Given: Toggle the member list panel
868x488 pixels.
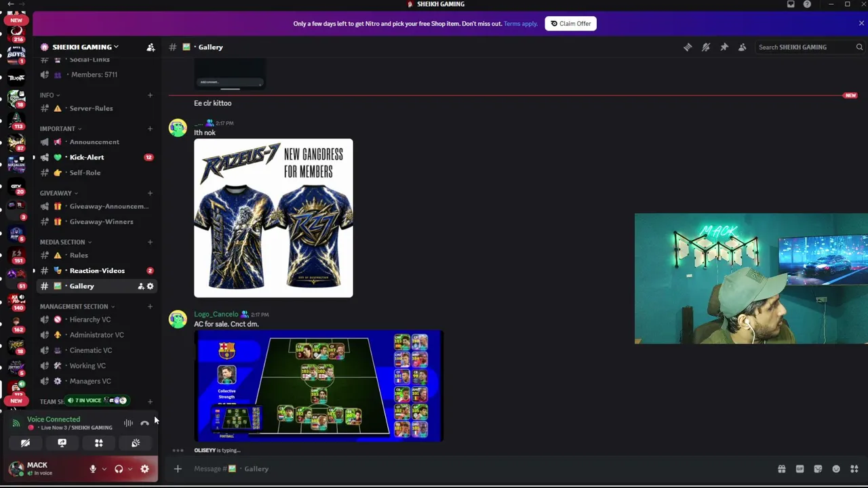Looking at the screenshot, I should (x=743, y=47).
